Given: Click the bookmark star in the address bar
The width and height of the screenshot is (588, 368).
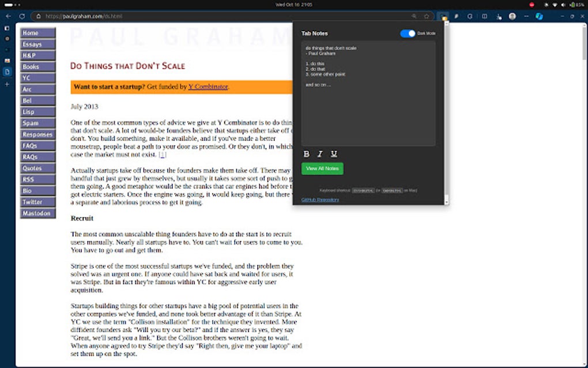Looking at the screenshot, I should 426,16.
